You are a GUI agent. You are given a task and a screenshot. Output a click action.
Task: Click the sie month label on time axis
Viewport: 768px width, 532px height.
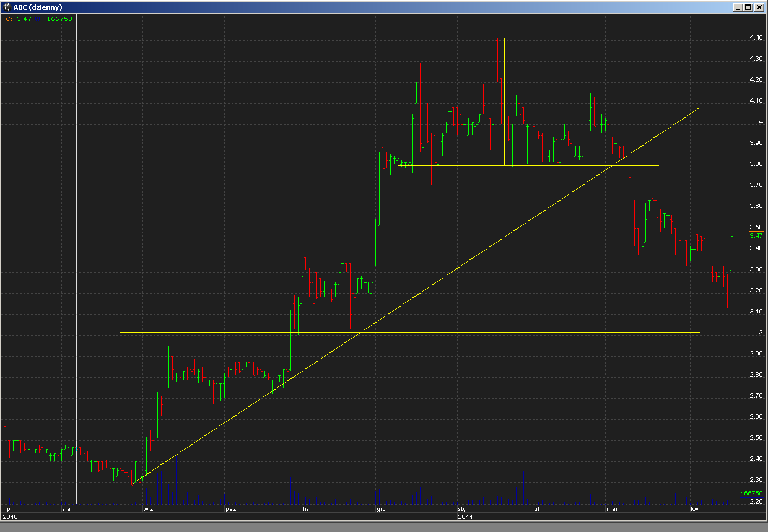click(65, 509)
